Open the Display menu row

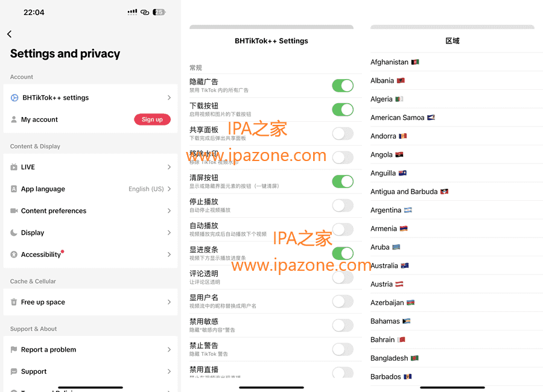[91, 233]
